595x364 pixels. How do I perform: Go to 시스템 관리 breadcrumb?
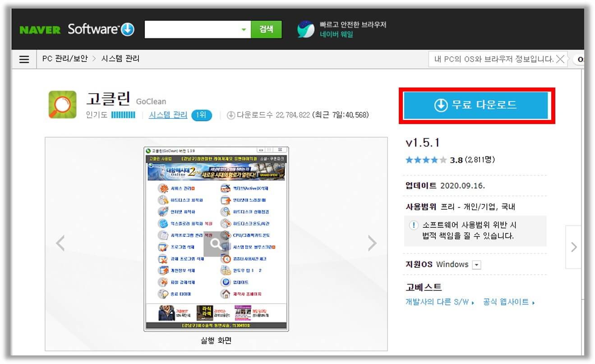click(x=120, y=59)
